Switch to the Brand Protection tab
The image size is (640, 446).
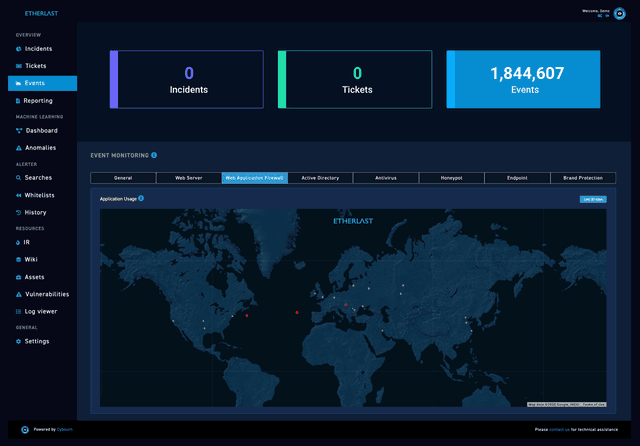click(582, 178)
